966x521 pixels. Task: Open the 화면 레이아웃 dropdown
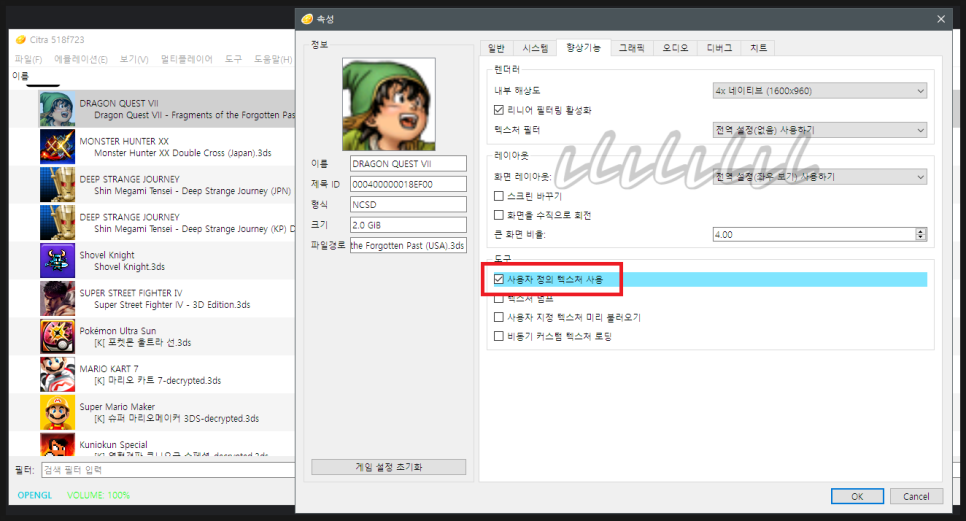pos(819,177)
